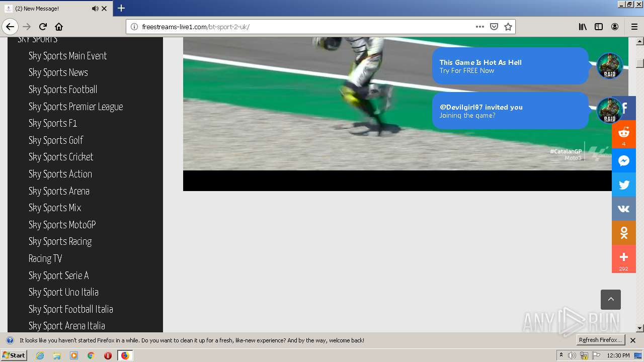Launch Internet Explorer from taskbar
This screenshot has width=644, height=362.
(x=40, y=355)
